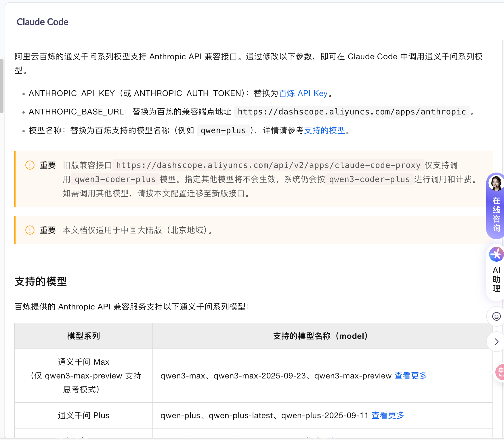The width and height of the screenshot is (504, 440).
Task: Click 查看更多 in the qwen3-max row
Action: point(411,376)
